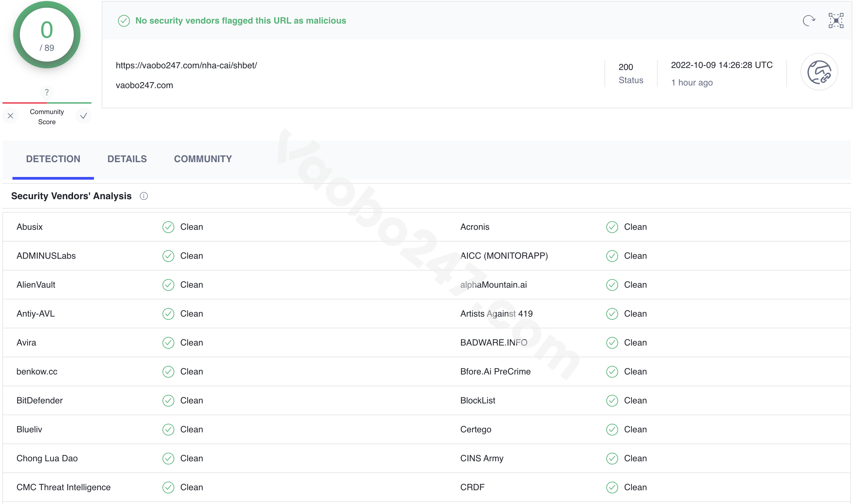Select the ADMINUSLabs vendor name
Viewport: 854px width, 504px height.
[x=46, y=256]
